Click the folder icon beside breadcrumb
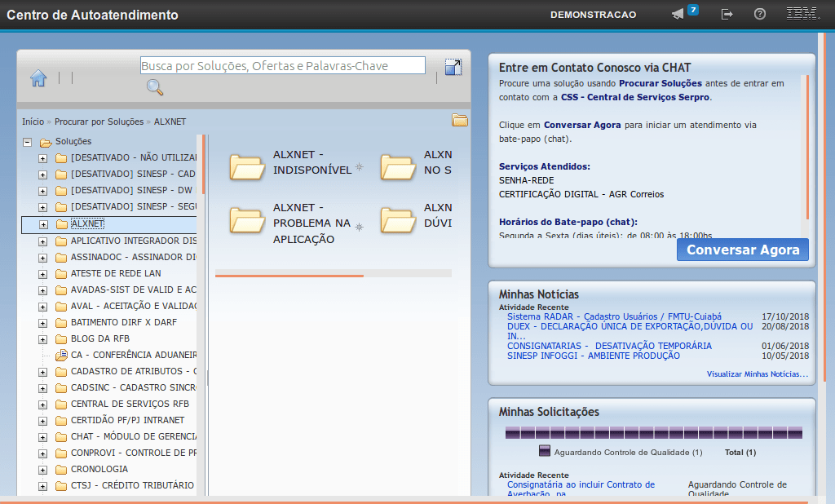 click(x=460, y=121)
